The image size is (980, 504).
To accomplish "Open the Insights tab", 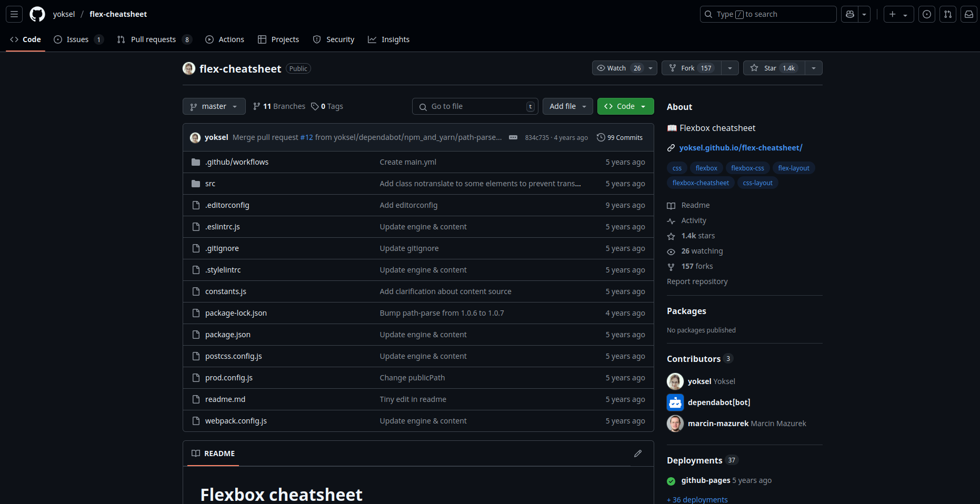I will 389,39.
